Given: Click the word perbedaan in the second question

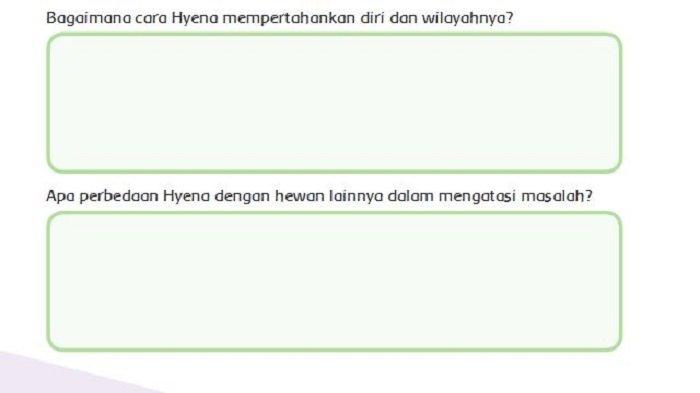Looking at the screenshot, I should click(119, 196).
